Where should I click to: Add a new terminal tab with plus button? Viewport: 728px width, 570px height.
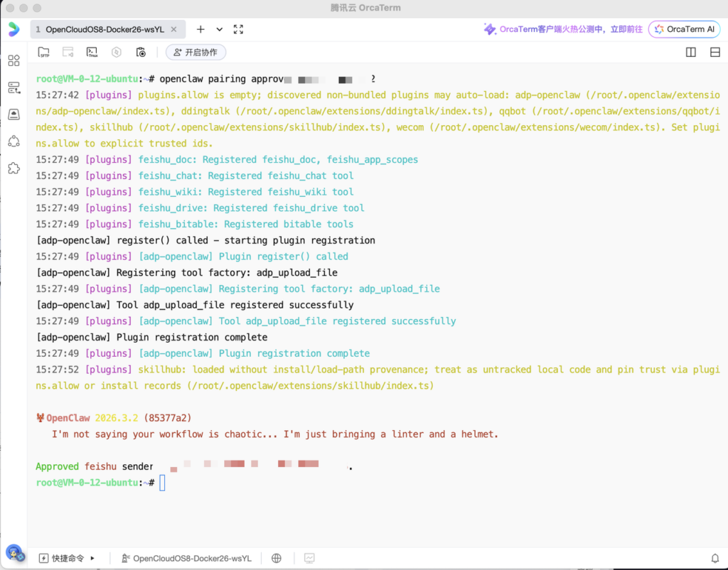(x=200, y=29)
